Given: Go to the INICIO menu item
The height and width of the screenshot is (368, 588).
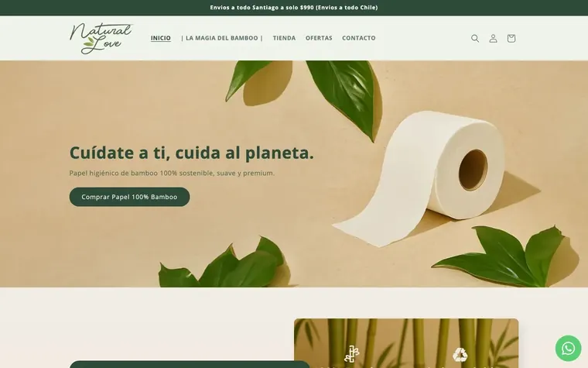Looking at the screenshot, I should (160, 38).
